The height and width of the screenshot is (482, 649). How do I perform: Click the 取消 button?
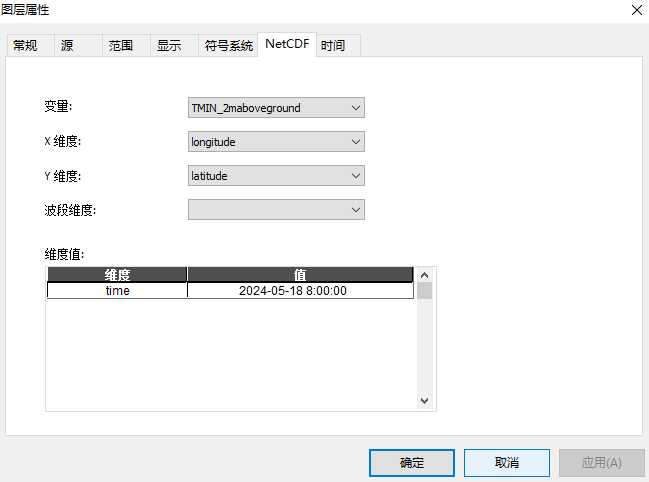pyautogui.click(x=506, y=463)
